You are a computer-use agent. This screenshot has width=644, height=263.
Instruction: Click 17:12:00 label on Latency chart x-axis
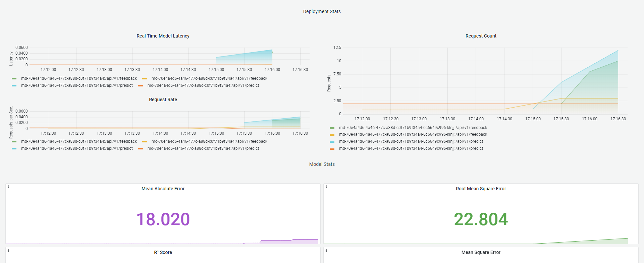pos(48,70)
